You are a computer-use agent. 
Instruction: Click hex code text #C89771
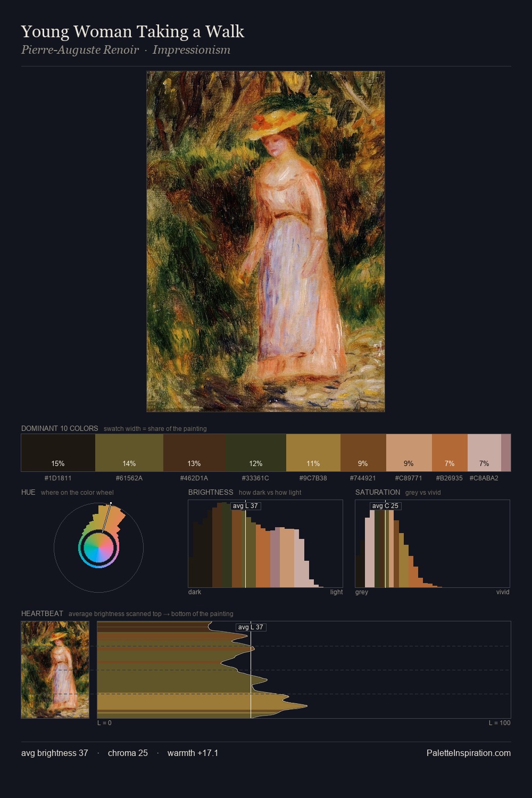(409, 478)
